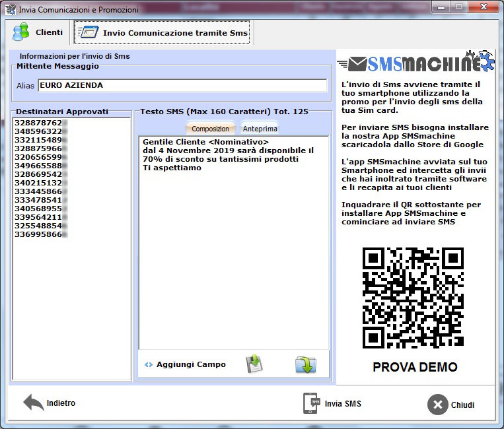Click the angle brackets icon beside Aggiungi Campo
The height and width of the screenshot is (429, 504).
click(x=148, y=365)
